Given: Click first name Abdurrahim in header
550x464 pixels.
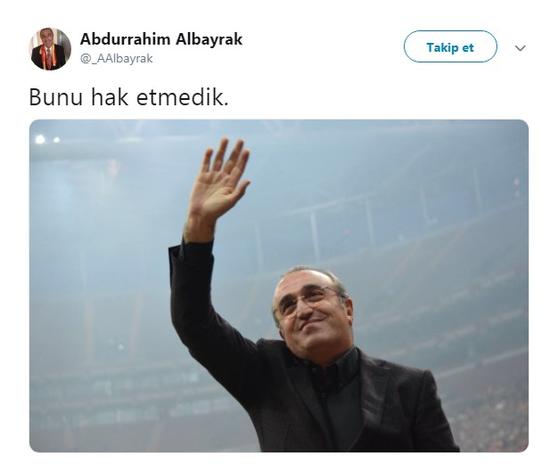Looking at the screenshot, I should coord(126,39).
